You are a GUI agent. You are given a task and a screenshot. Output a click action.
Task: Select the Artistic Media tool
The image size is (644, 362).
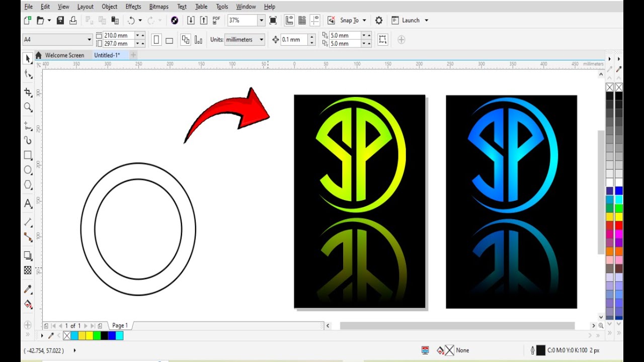click(28, 140)
